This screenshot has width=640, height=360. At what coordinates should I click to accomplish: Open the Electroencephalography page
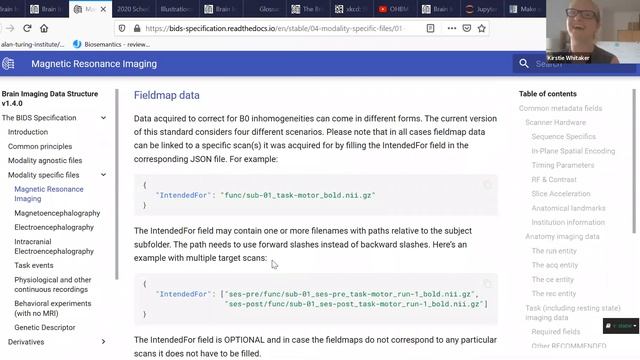(54, 227)
